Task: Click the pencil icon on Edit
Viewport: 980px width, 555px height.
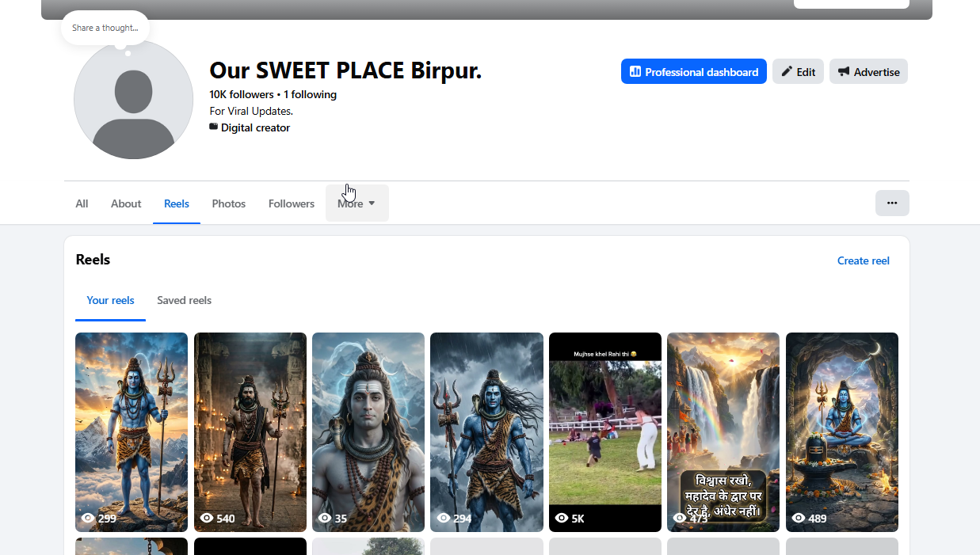Action: pyautogui.click(x=787, y=71)
